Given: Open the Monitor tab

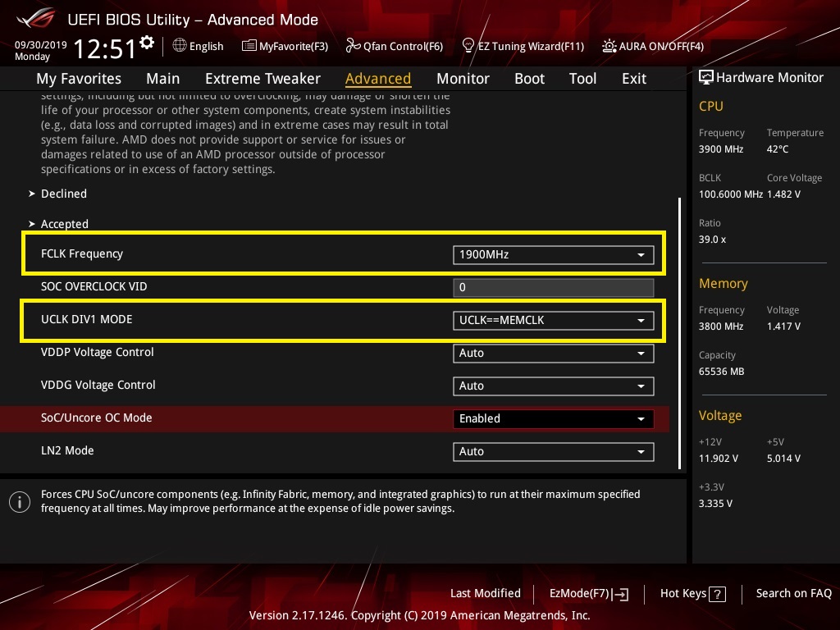Looking at the screenshot, I should point(463,79).
